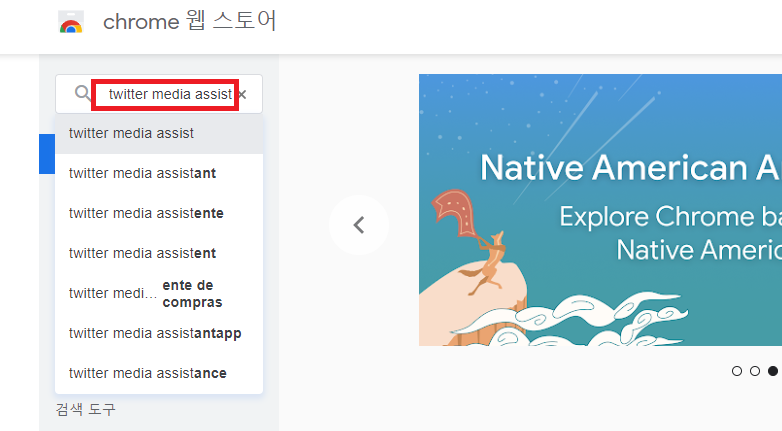Select the suggestion 'twitter media assistance'
The image size is (782, 431).
click(x=159, y=373)
